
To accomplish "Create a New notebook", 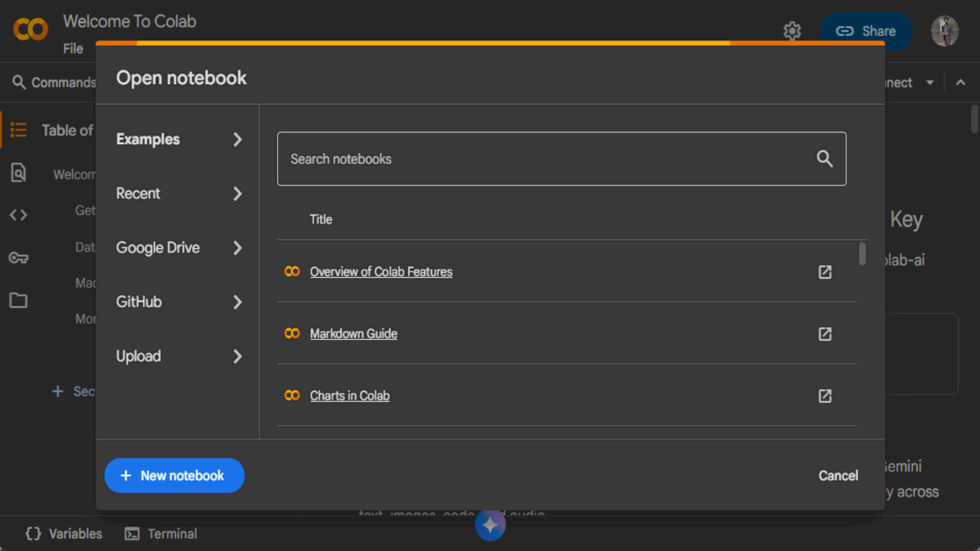I will point(174,475).
